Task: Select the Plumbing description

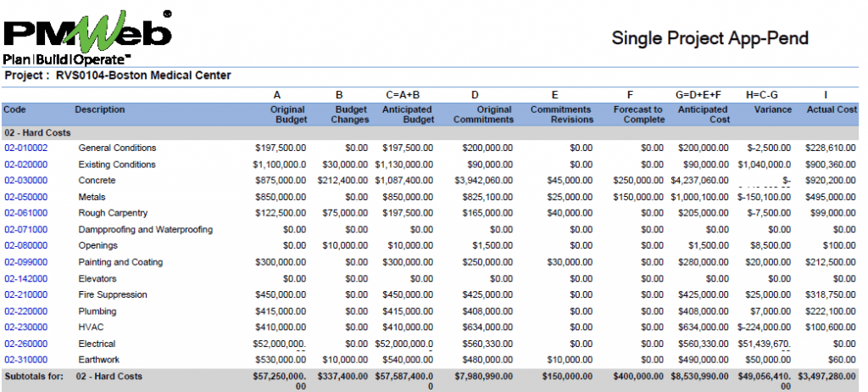Action: pyautogui.click(x=97, y=311)
